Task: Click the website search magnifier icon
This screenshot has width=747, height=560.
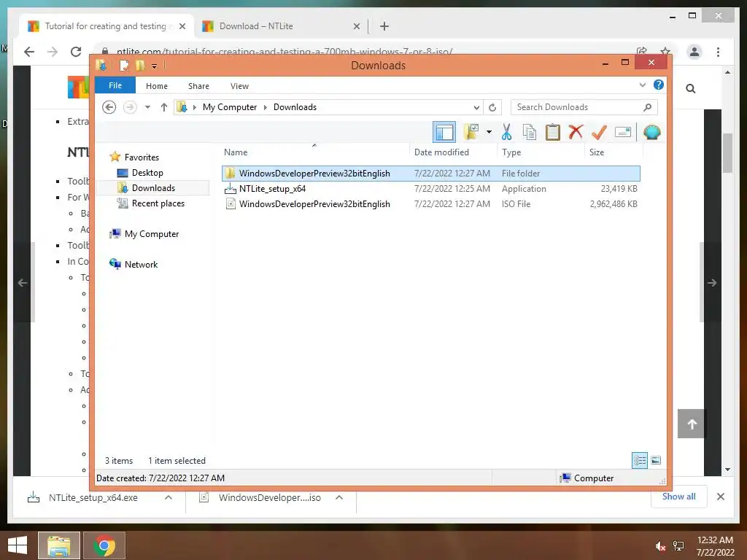Action: [690, 88]
